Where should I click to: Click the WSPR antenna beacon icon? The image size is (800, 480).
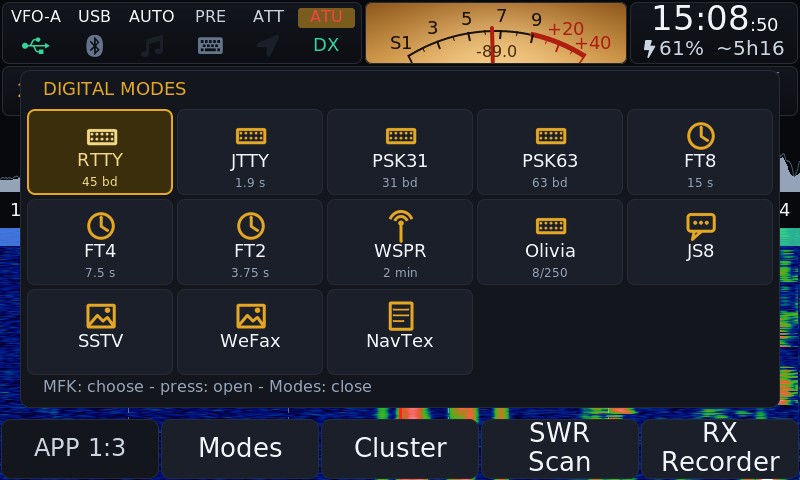pyautogui.click(x=401, y=225)
